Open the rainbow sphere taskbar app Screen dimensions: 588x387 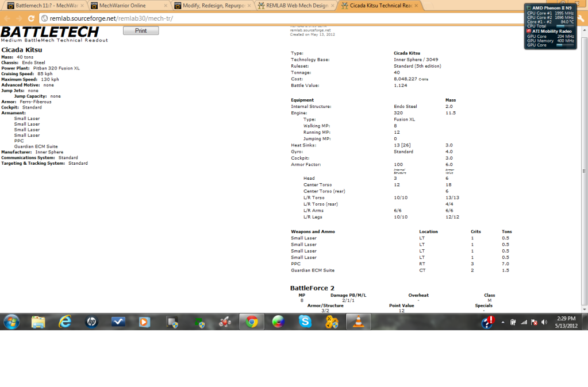coord(278,322)
